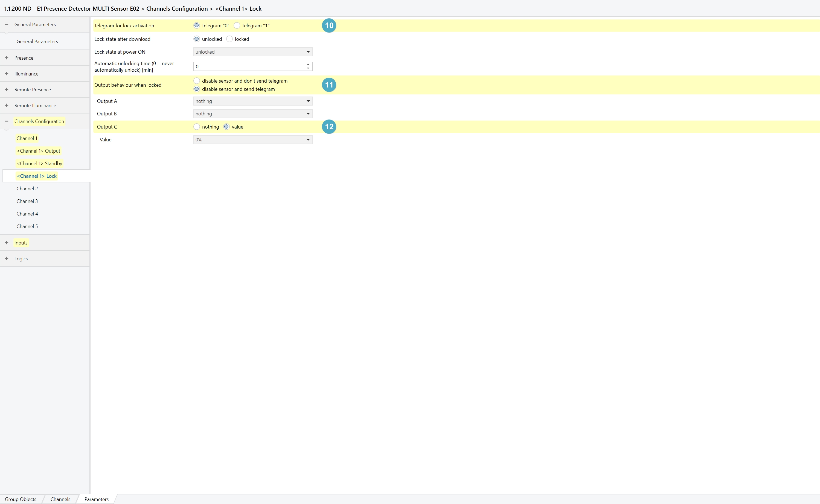Collapse the Channels Configuration minus icon

(x=7, y=121)
